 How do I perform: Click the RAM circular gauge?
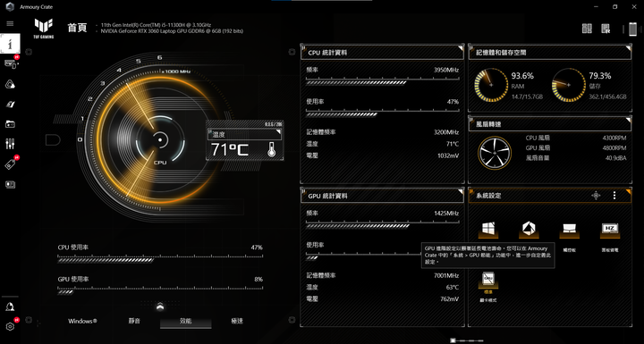491,85
